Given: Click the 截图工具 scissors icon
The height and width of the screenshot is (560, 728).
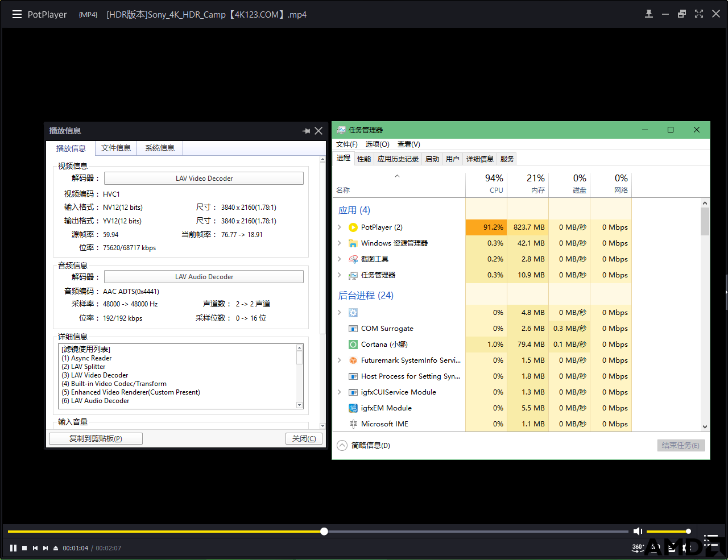Looking at the screenshot, I should [x=353, y=259].
